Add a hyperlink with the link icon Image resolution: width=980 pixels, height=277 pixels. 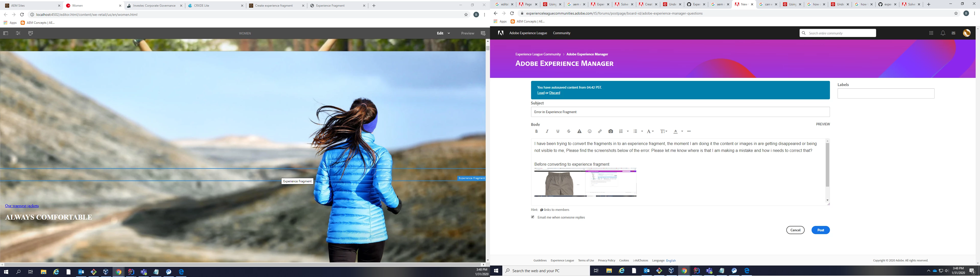click(x=600, y=131)
